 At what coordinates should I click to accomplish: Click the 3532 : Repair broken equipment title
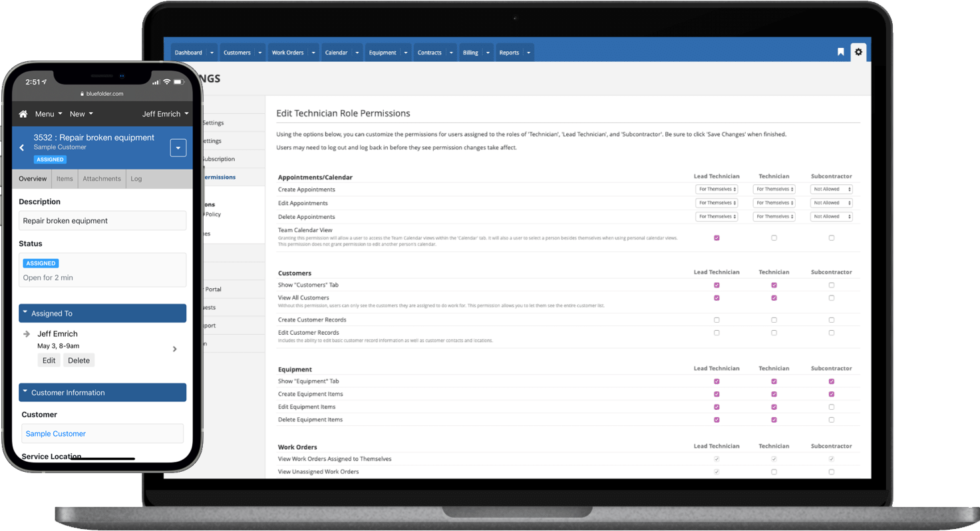point(94,137)
